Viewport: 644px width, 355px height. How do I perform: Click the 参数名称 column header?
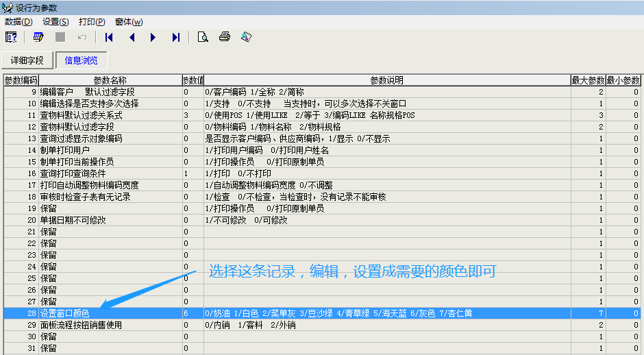pyautogui.click(x=110, y=80)
